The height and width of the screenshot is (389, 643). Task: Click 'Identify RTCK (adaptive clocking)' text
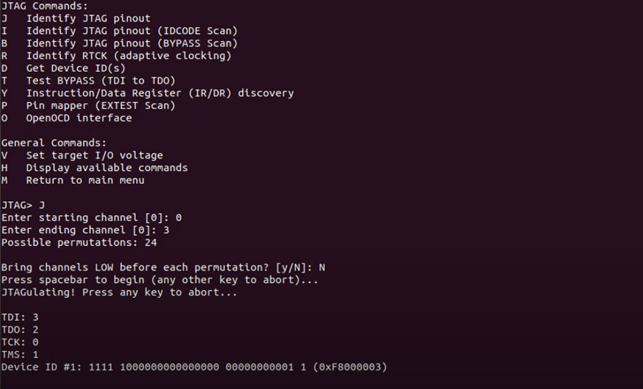pos(129,56)
